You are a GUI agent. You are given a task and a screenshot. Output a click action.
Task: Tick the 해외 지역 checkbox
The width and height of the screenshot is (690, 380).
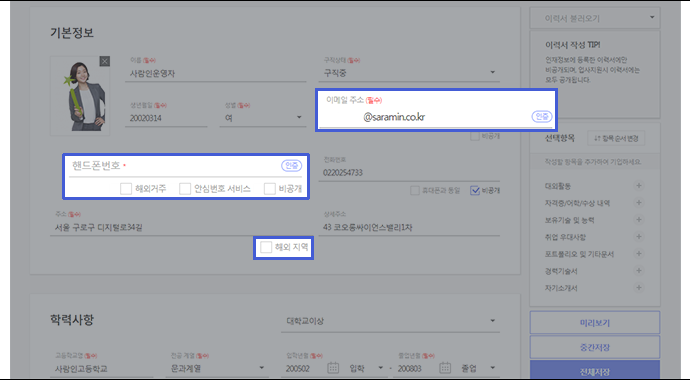pos(266,247)
